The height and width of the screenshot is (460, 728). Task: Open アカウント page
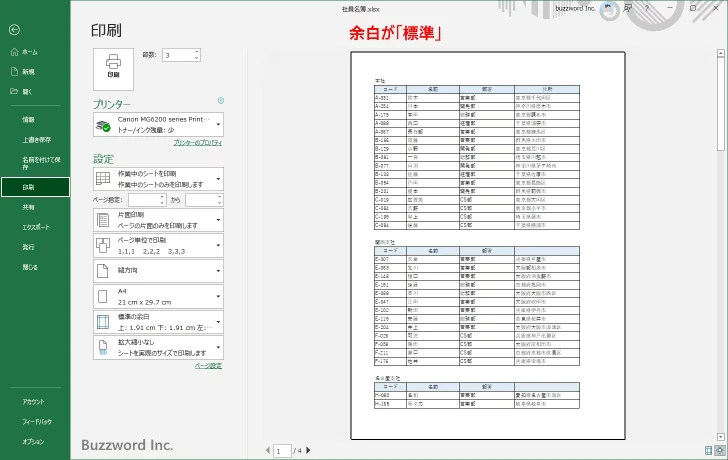(33, 402)
